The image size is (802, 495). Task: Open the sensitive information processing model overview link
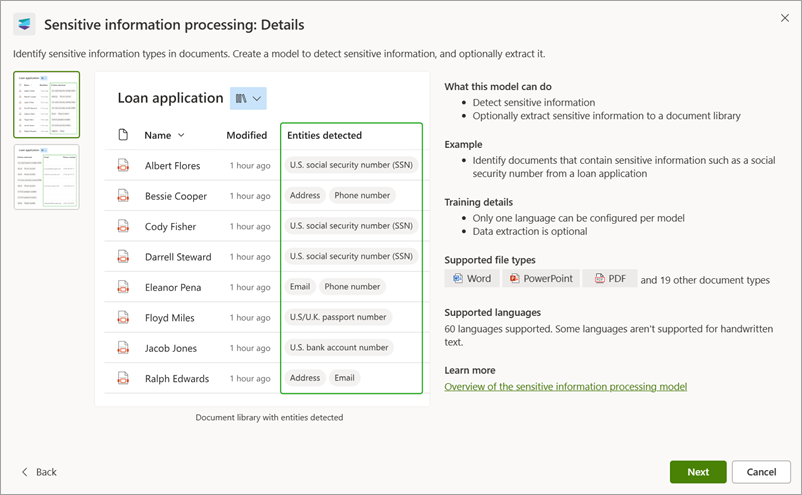565,387
